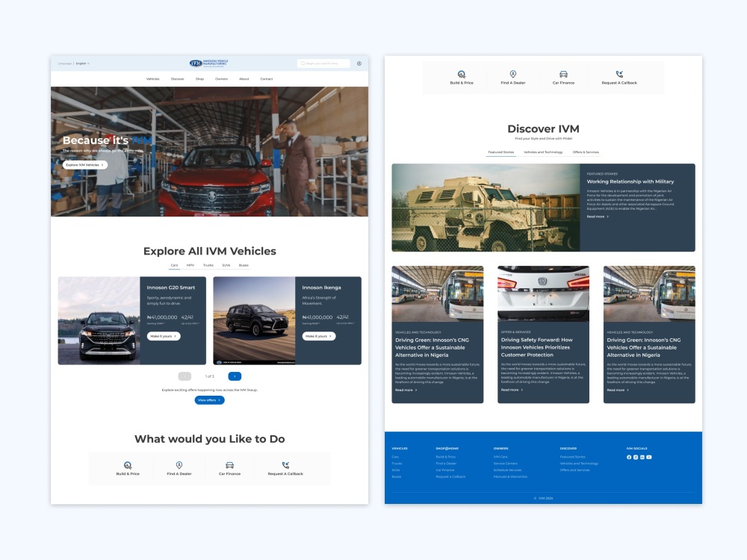Image resolution: width=747 pixels, height=560 pixels.
Task: Select the Cars tab under Explore All IVM Vehicles
Action: 174,265
